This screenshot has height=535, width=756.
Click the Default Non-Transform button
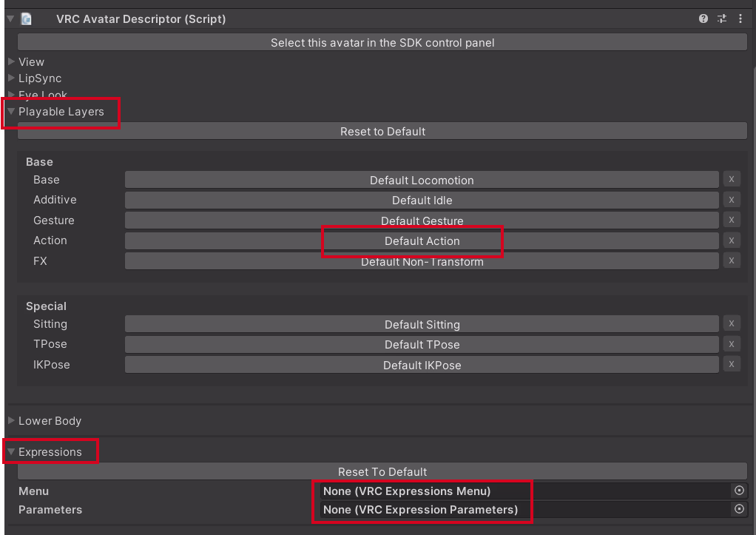click(x=422, y=261)
